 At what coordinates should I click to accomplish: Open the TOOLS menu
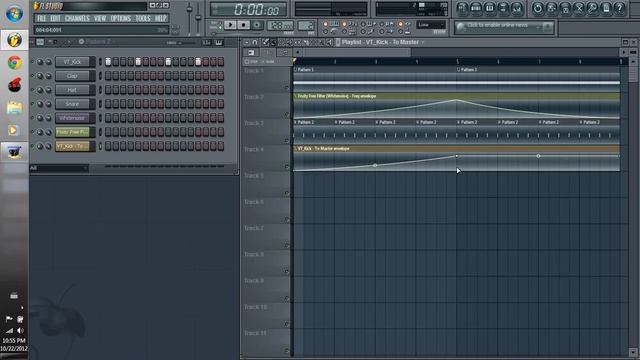click(143, 18)
